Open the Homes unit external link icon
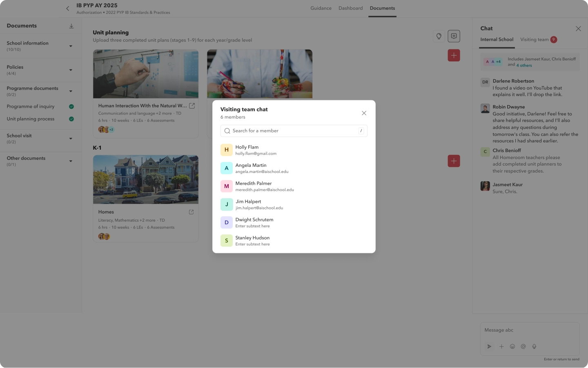This screenshot has height=368, width=588. (x=191, y=212)
